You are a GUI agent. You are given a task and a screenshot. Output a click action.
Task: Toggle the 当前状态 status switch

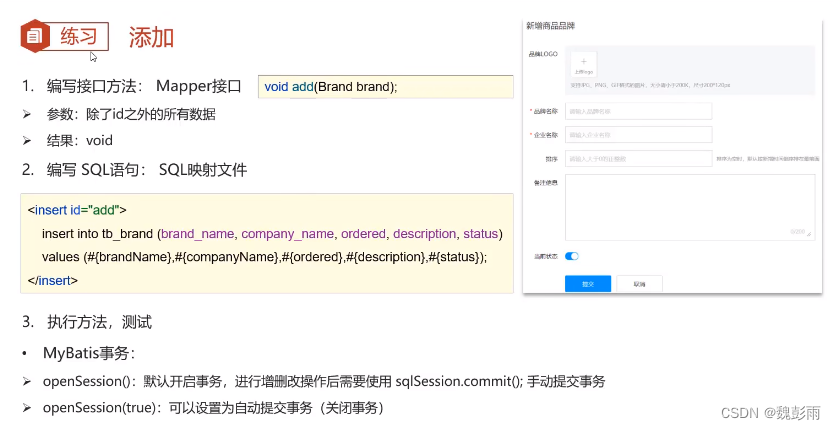click(x=572, y=256)
